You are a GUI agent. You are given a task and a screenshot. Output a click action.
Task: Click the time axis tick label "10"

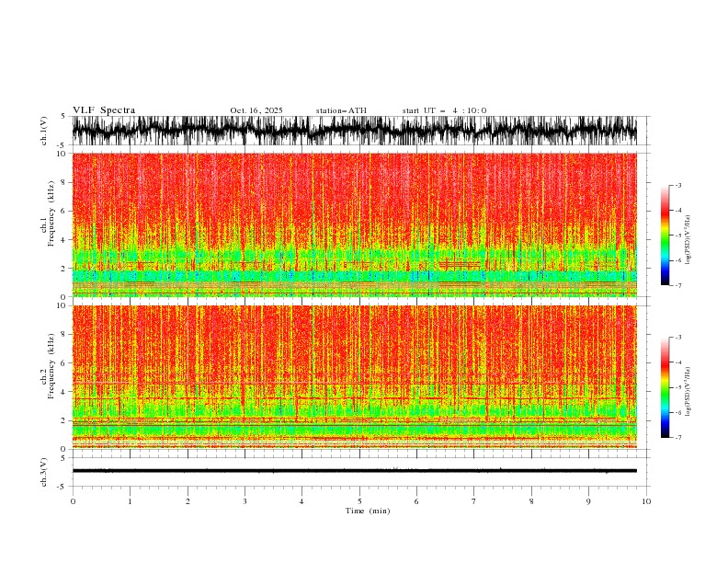coord(646,501)
